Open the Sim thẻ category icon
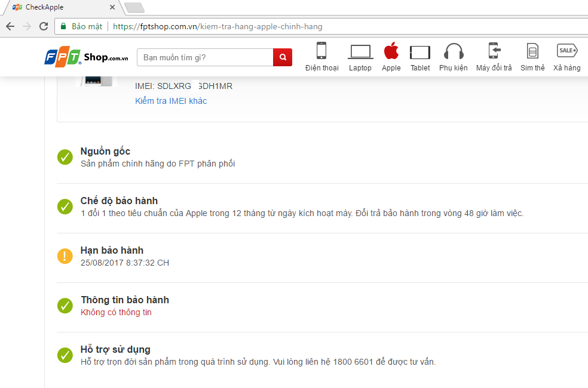588x388 pixels. tap(532, 57)
